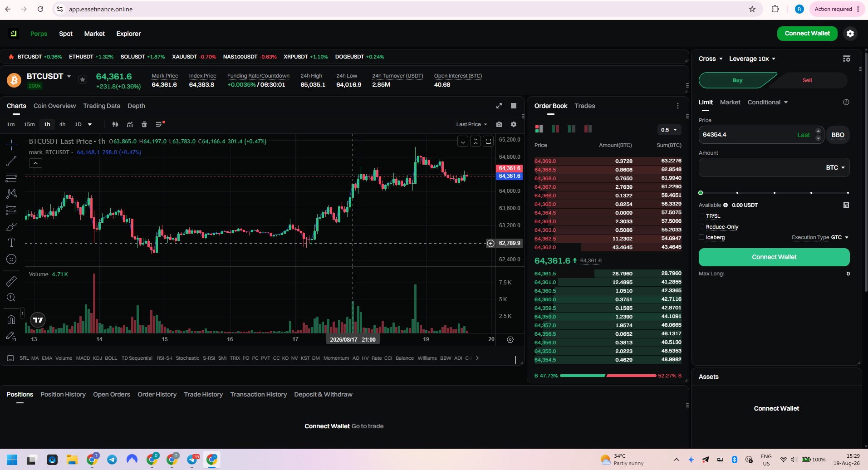Open the ruler measure tool

click(x=11, y=281)
